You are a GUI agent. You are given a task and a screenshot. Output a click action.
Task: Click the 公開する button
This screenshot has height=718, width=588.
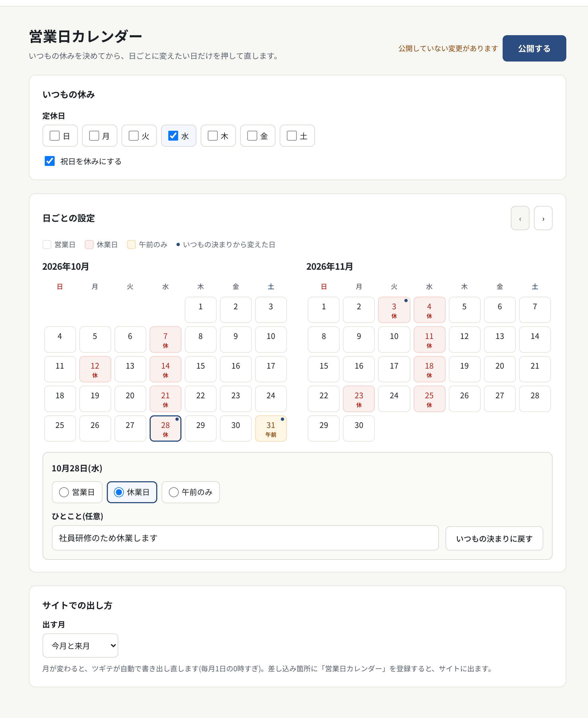534,48
